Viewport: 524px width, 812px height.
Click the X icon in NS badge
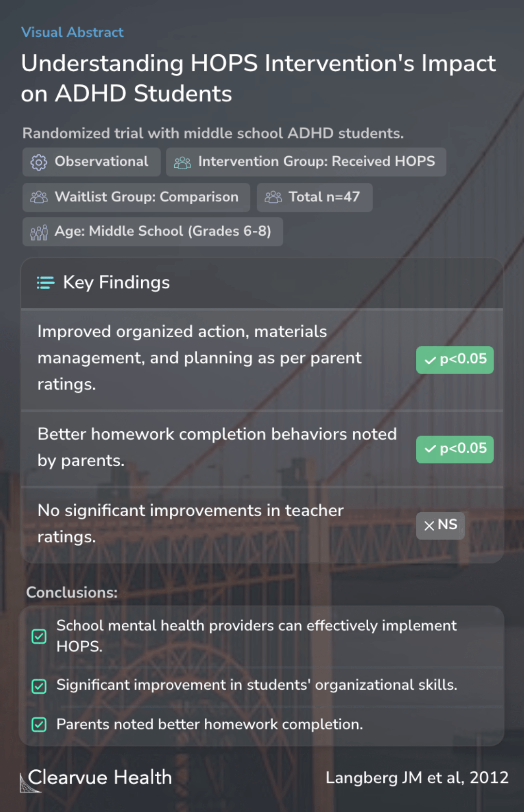(x=429, y=526)
